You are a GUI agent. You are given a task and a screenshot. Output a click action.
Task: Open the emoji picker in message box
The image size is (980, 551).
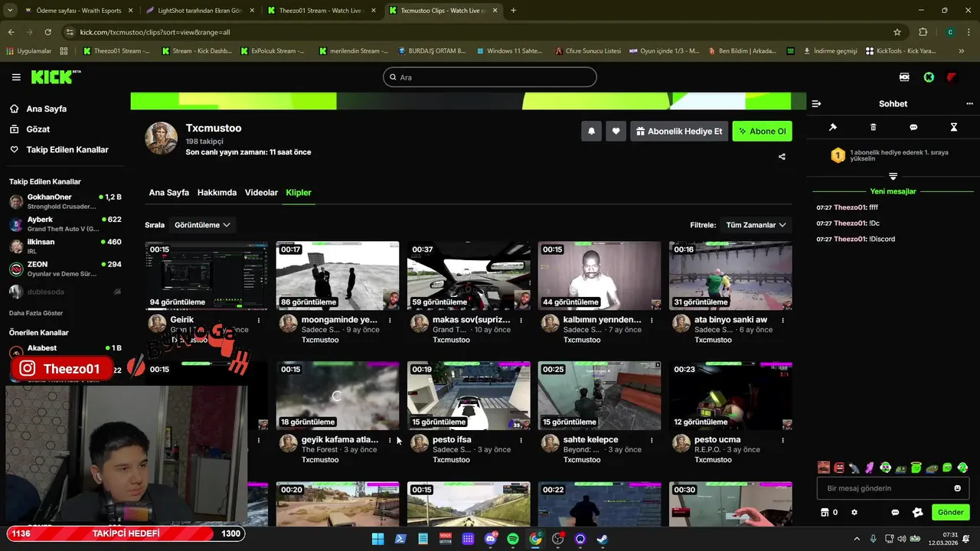[x=957, y=488]
